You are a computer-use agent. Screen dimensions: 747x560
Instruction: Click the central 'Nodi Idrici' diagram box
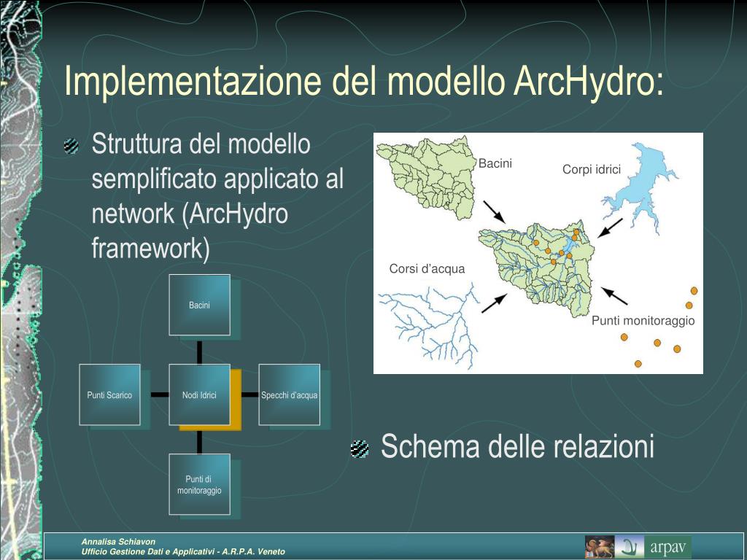199,394
